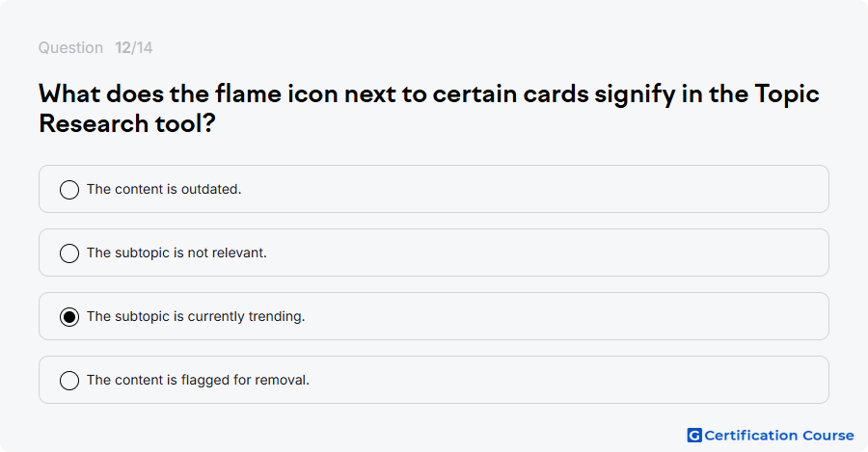Click the 'The subtopic is not relevant.' answer text
868x452 pixels.
(x=176, y=253)
